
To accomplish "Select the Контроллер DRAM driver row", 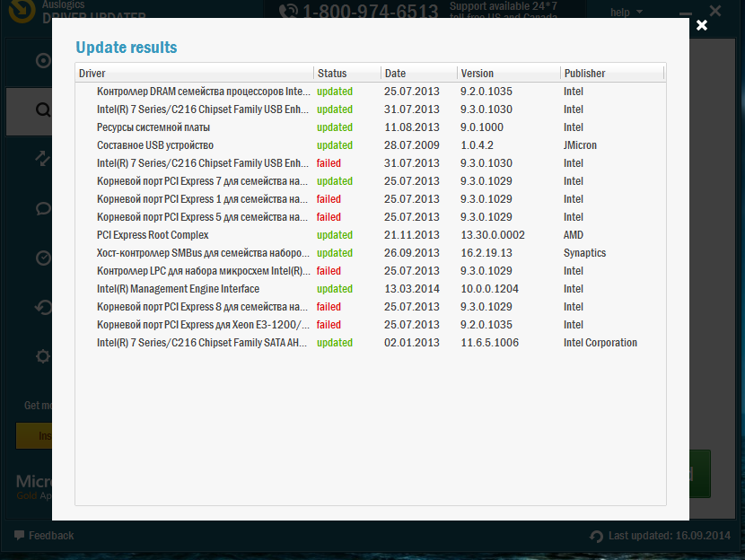I will (371, 92).
